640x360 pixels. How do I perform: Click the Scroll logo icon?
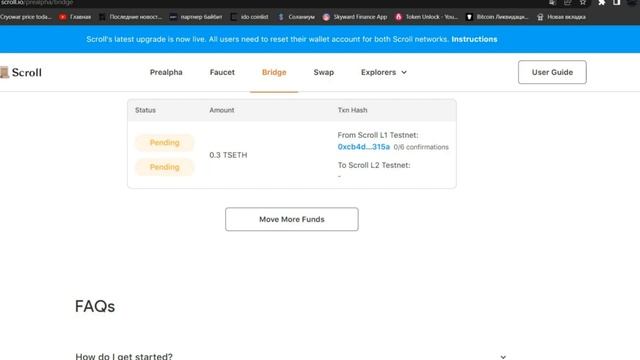click(4, 72)
